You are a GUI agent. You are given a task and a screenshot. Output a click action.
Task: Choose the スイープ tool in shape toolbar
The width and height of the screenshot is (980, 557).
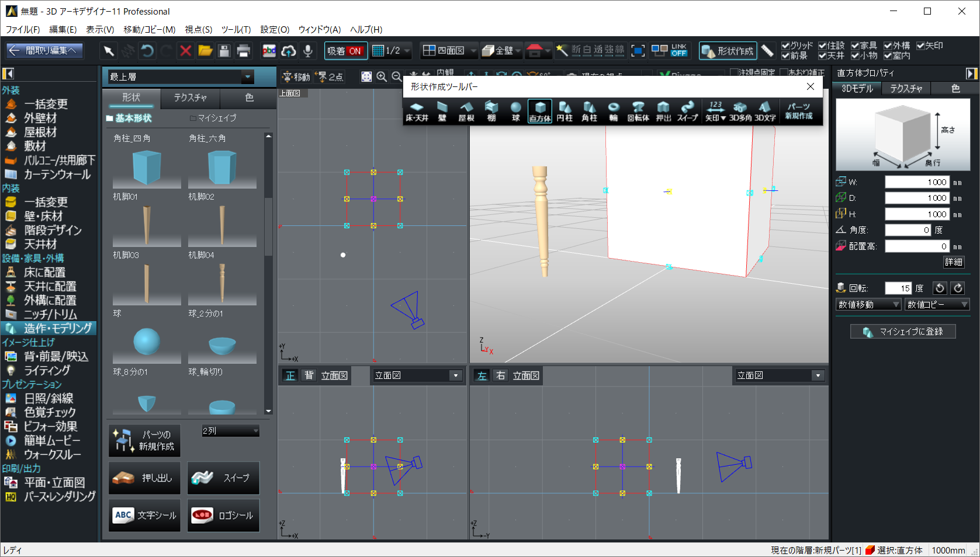[687, 111]
